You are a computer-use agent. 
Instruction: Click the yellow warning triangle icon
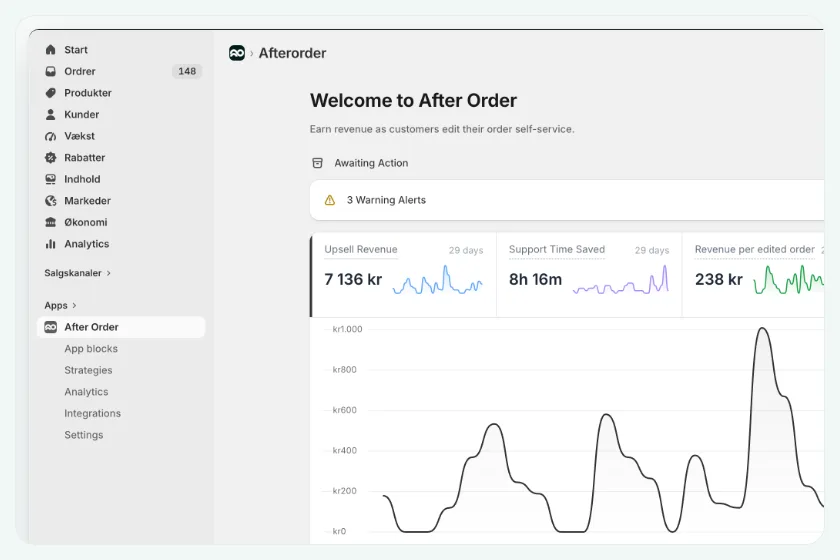tap(330, 200)
